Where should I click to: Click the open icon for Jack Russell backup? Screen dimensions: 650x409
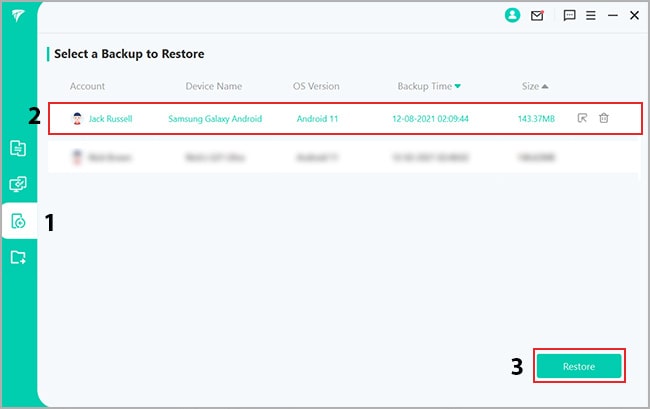click(x=582, y=118)
